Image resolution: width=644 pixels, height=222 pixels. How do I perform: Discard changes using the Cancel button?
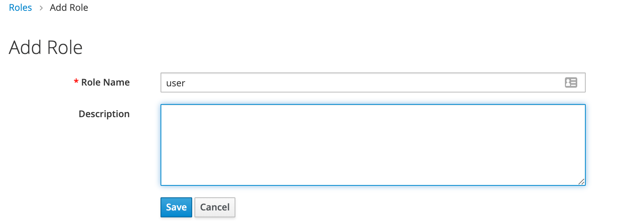pos(215,207)
